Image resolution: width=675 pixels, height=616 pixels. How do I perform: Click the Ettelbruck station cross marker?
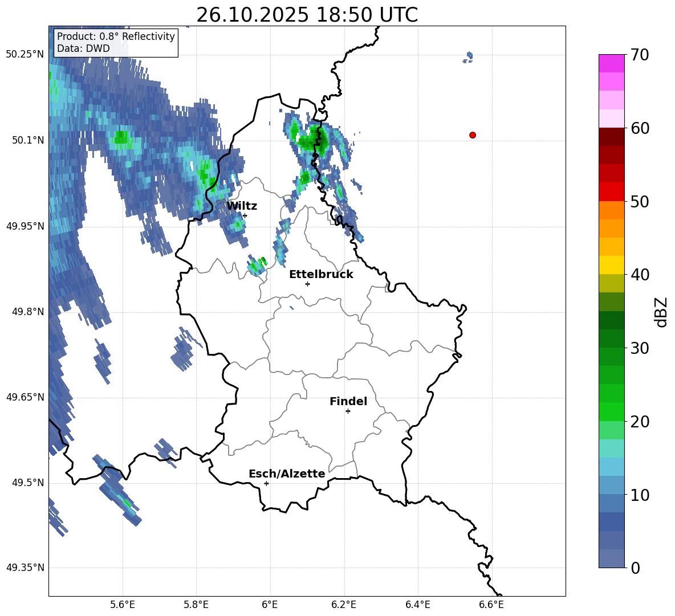click(307, 284)
